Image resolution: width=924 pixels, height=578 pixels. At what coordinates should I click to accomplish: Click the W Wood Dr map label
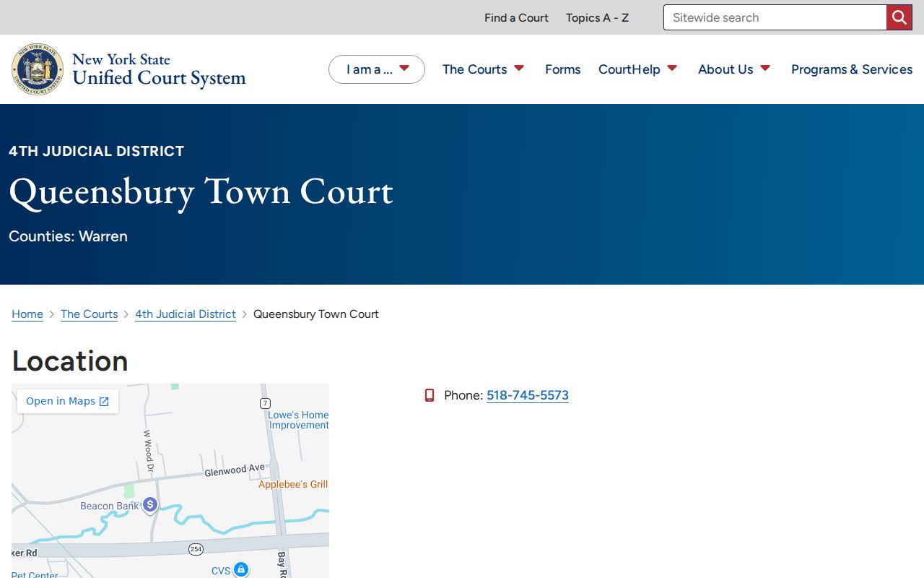click(x=149, y=452)
